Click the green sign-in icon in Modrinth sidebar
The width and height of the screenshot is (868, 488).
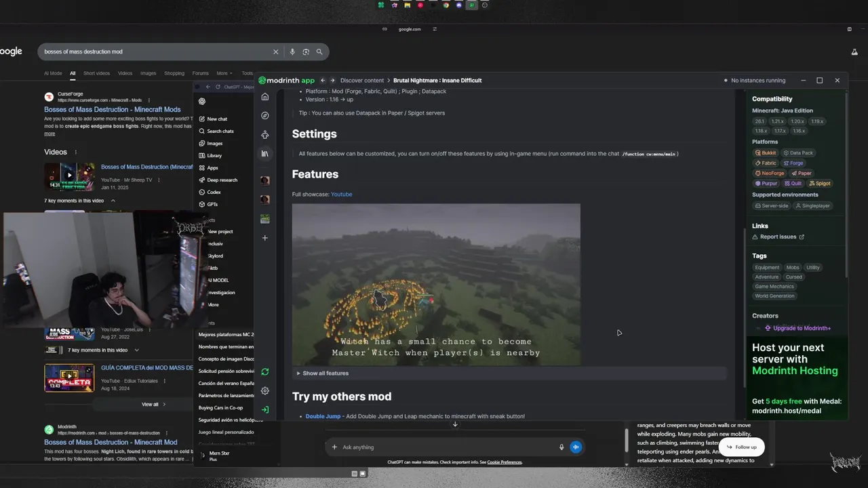pos(265,410)
